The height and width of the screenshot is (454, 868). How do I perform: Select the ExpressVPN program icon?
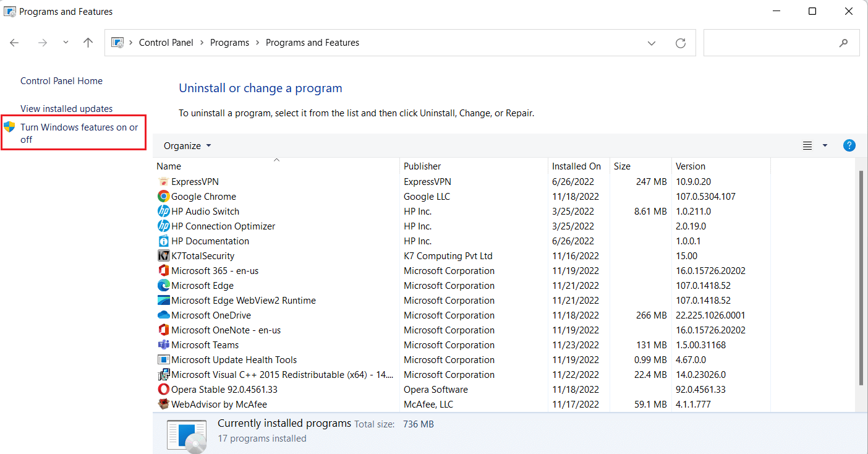click(163, 181)
